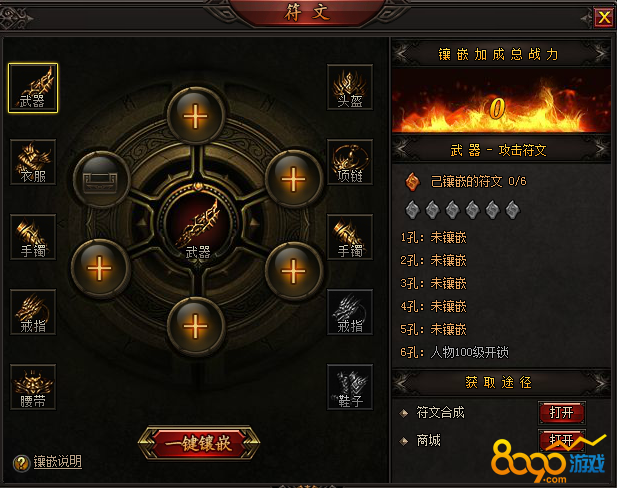This screenshot has height=488, width=617.
Task: Add rune to bottom plus socket
Action: (196, 326)
